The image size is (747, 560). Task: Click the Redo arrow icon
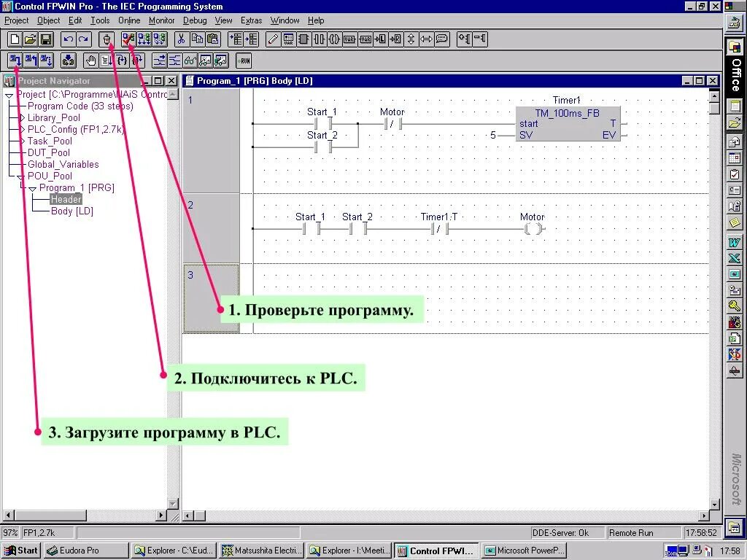pyautogui.click(x=84, y=39)
